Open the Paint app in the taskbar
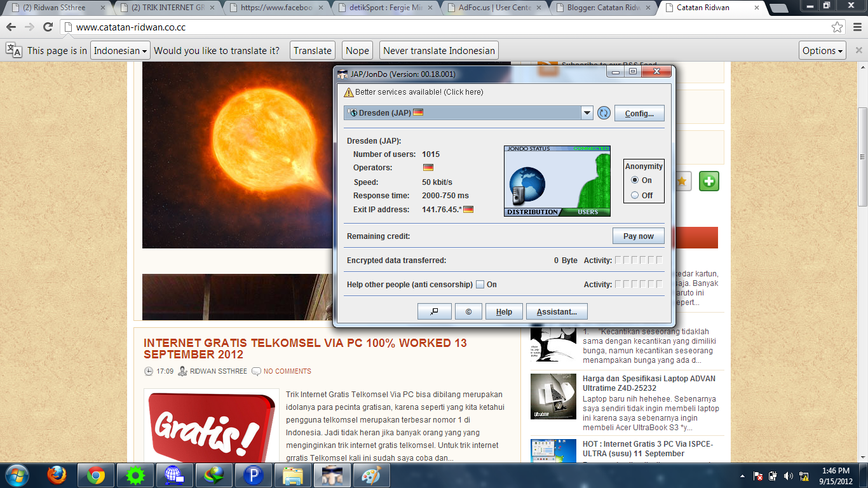Image resolution: width=868 pixels, height=488 pixels. tap(371, 475)
